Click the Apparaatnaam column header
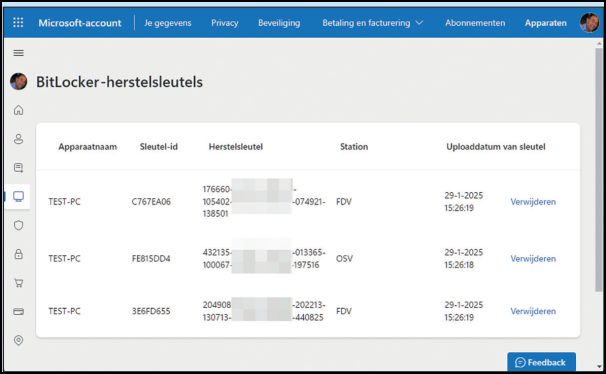Viewport: 606px width, 374px height. (88, 147)
